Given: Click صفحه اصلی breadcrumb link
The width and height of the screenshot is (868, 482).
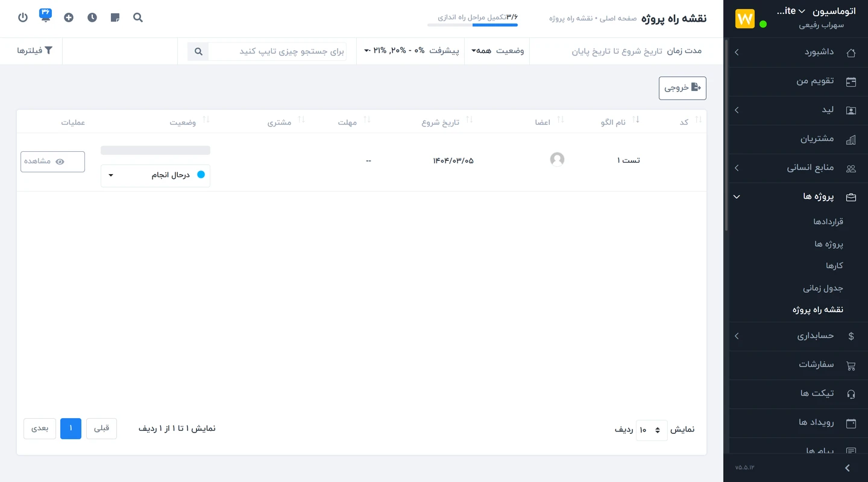Looking at the screenshot, I should [x=618, y=19].
